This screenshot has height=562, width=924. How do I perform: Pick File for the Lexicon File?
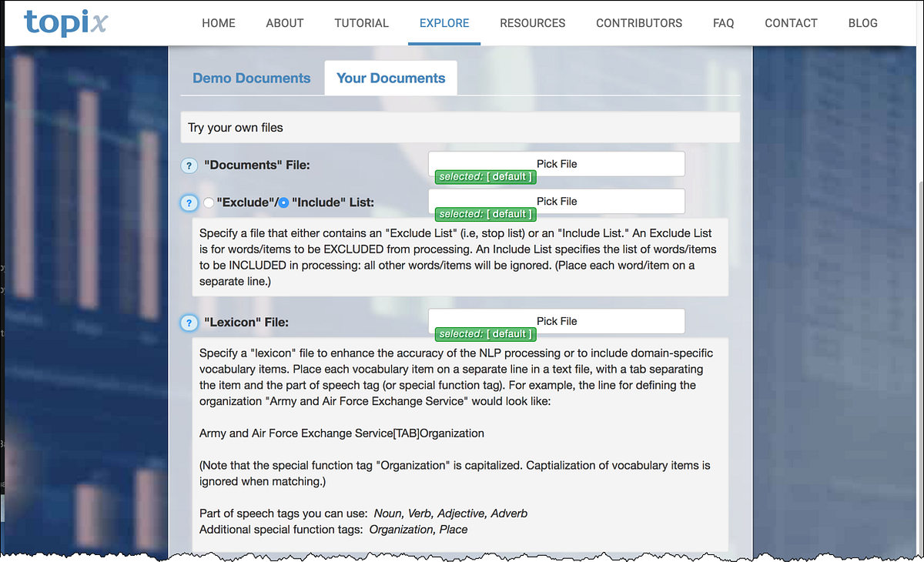(x=556, y=321)
